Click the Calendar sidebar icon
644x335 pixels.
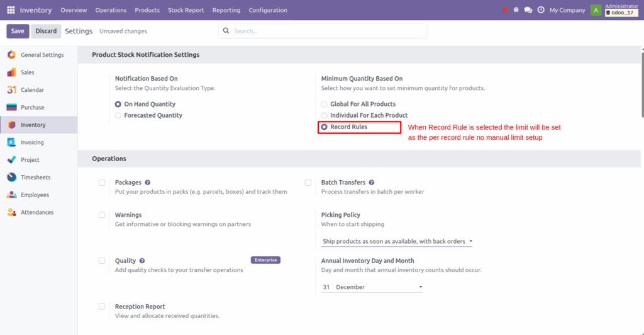click(x=11, y=89)
